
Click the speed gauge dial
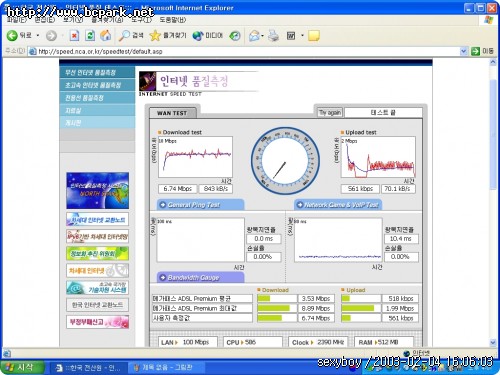(285, 161)
